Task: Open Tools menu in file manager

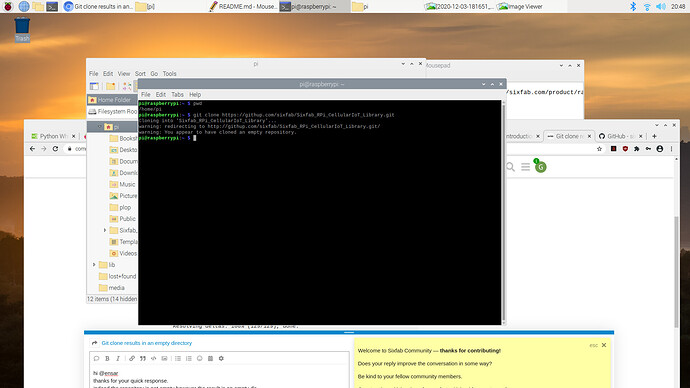Action: (x=169, y=73)
